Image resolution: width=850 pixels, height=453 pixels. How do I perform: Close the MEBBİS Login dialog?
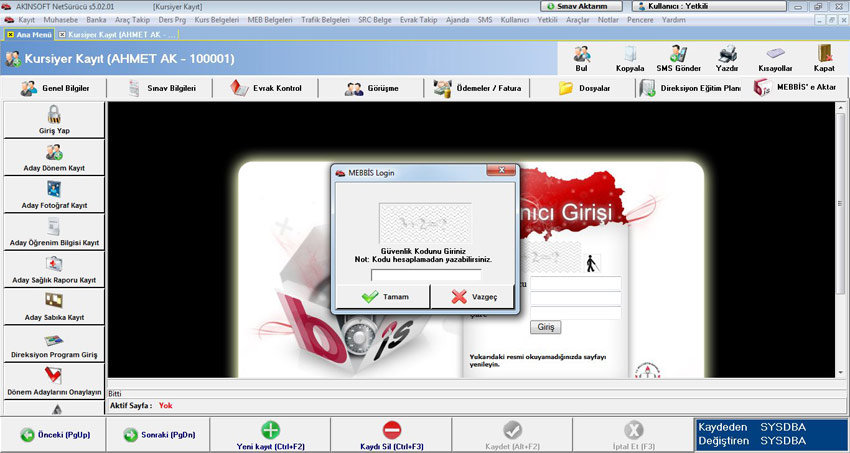(501, 171)
